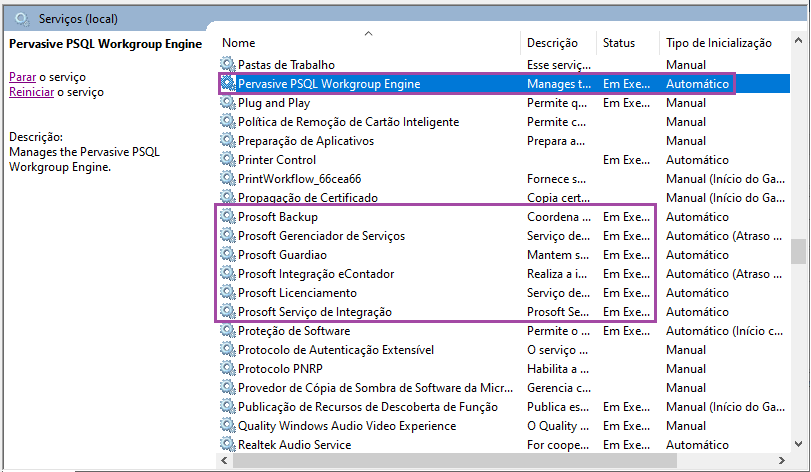Click Parar link to stop the service
This screenshot has height=472, width=811.
22,77
